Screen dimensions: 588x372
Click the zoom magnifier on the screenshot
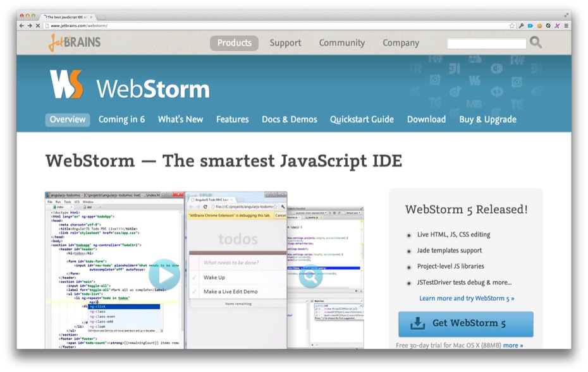click(310, 277)
